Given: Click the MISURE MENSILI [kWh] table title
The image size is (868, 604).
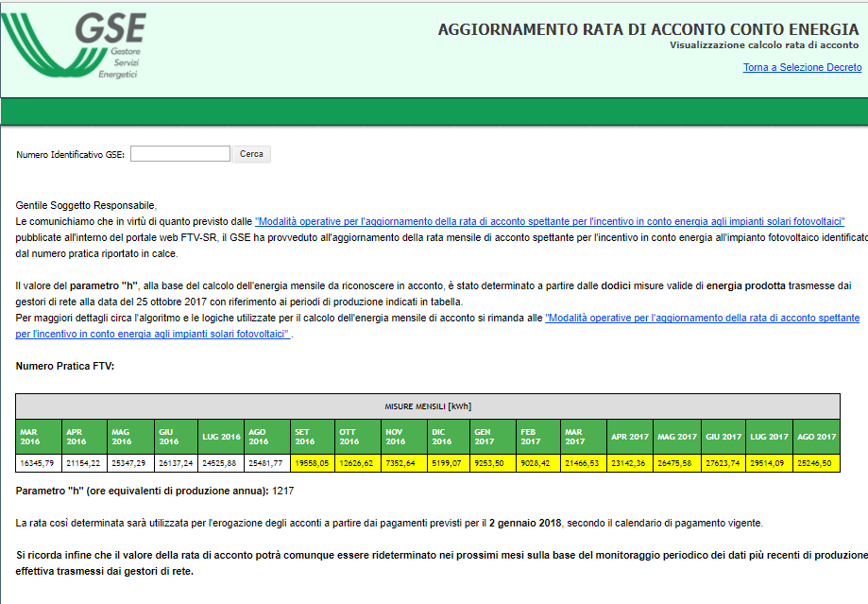Looking at the screenshot, I should click(428, 406).
